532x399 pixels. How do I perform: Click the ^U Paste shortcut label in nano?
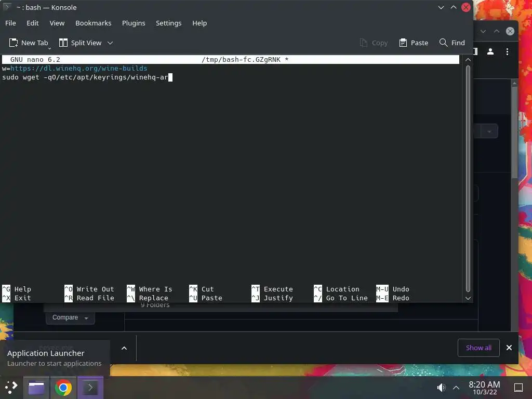pos(206,298)
